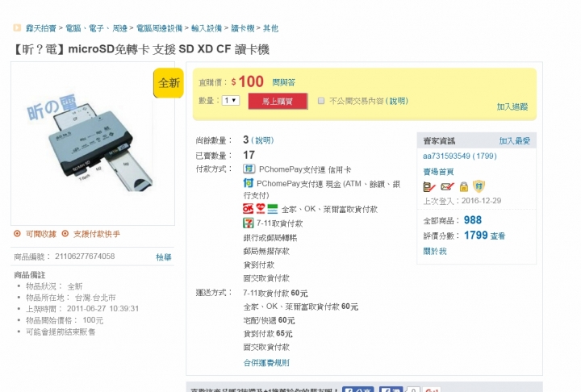Click the seller's envelope verification icon

coord(447,186)
